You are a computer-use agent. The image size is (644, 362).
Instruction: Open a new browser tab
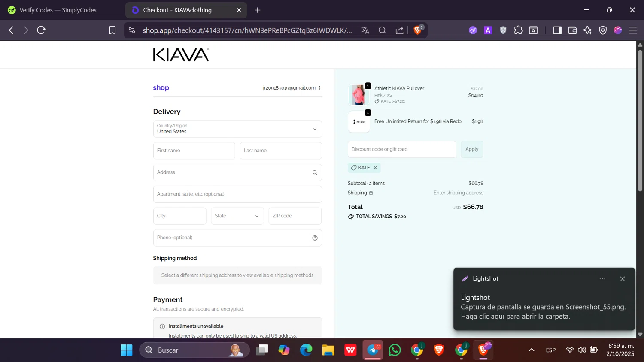pos(258,10)
